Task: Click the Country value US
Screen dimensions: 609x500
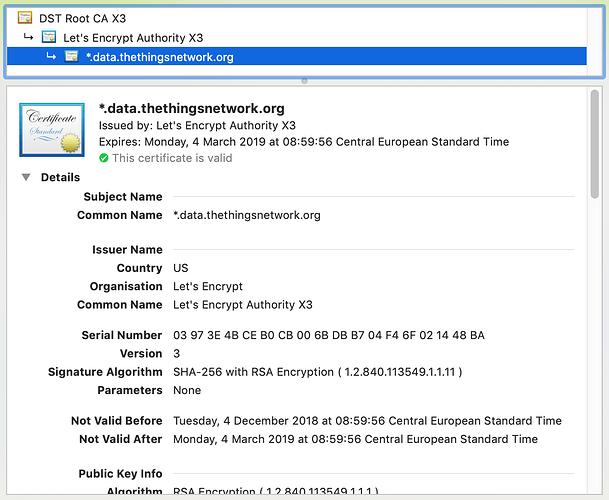Action: coord(181,268)
